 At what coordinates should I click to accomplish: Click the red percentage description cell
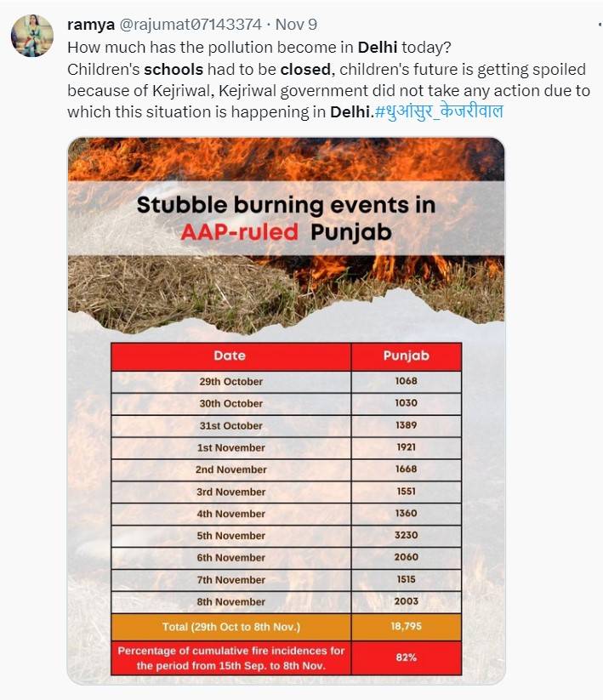[x=230, y=657]
